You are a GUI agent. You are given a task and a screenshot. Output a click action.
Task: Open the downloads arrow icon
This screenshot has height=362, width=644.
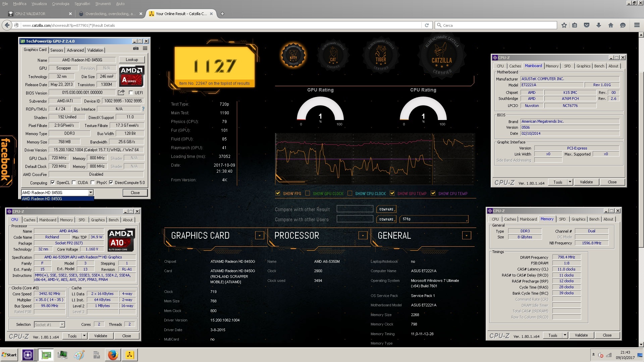click(x=599, y=25)
